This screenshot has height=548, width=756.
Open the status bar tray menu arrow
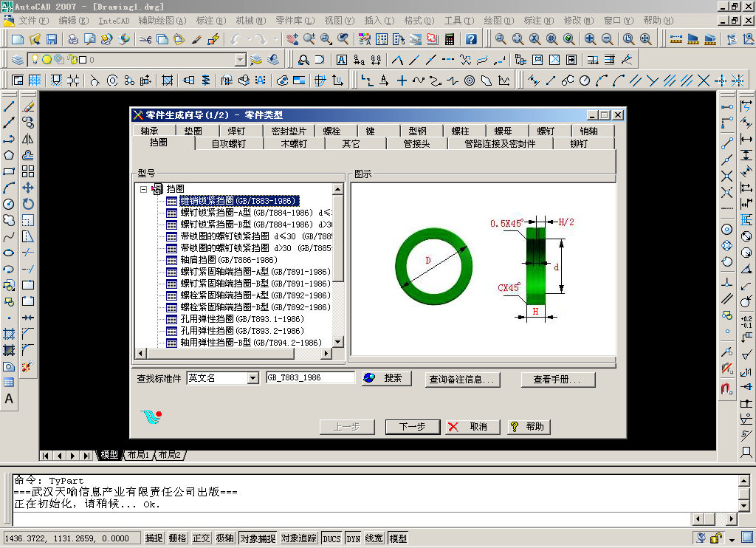pyautogui.click(x=732, y=539)
